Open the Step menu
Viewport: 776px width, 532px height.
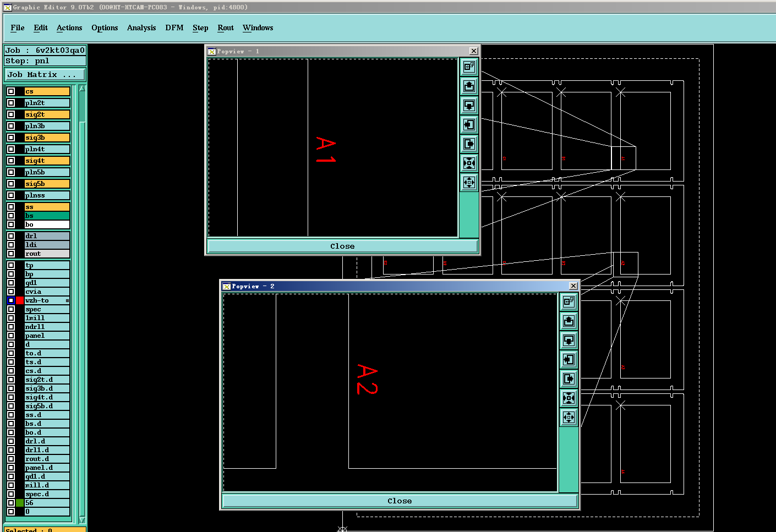pyautogui.click(x=200, y=28)
